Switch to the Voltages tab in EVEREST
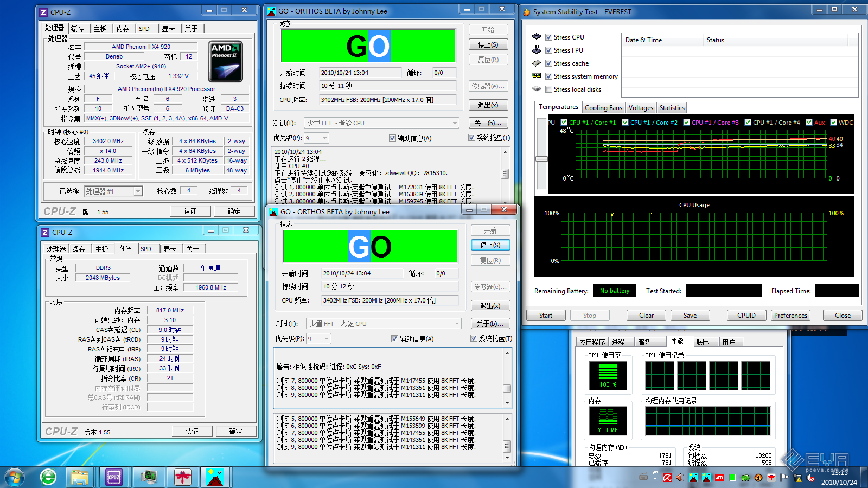This screenshot has width=868, height=488. [x=641, y=108]
